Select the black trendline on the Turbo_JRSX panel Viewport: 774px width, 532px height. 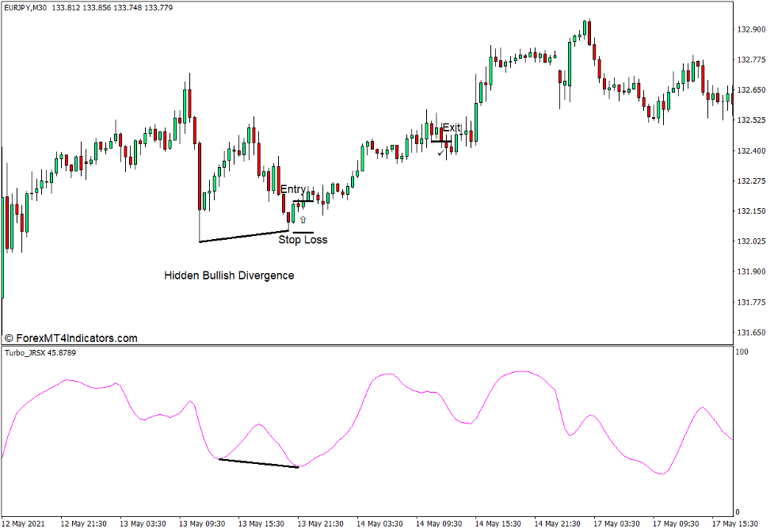coord(257,462)
